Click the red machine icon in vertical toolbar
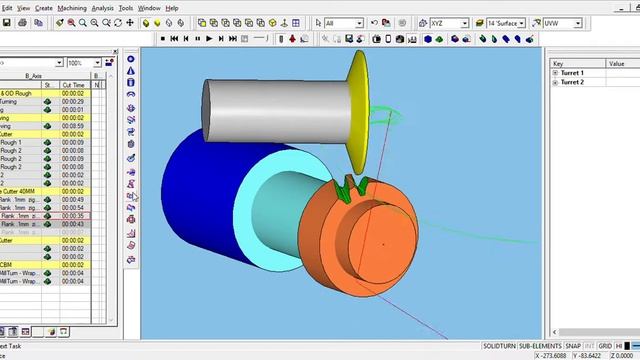The image size is (640, 360). tap(131, 220)
